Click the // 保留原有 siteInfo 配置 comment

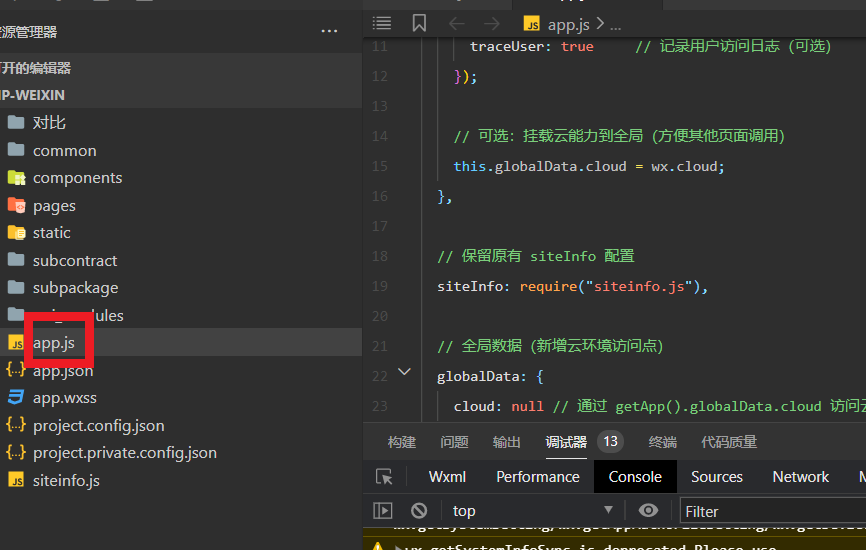click(536, 256)
